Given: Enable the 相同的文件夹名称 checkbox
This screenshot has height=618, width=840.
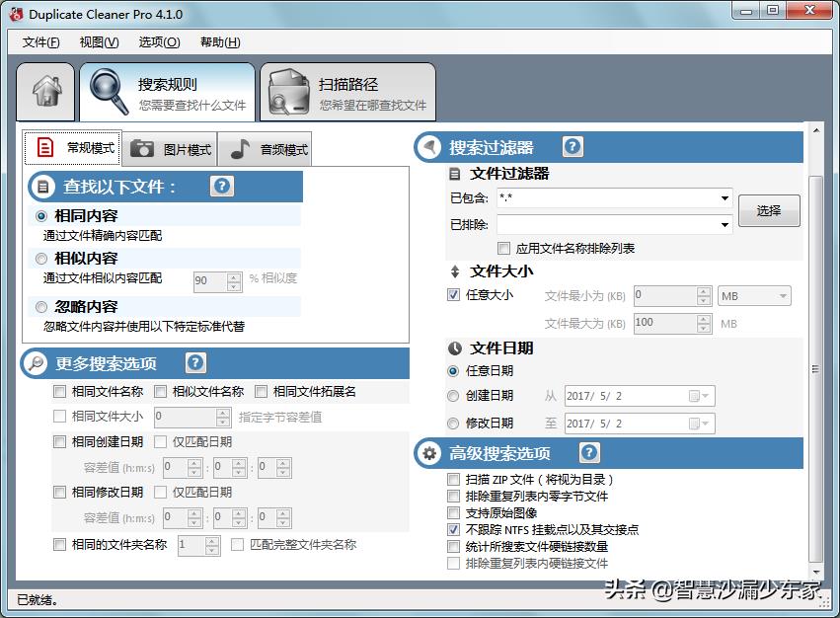Looking at the screenshot, I should pyautogui.click(x=59, y=545).
